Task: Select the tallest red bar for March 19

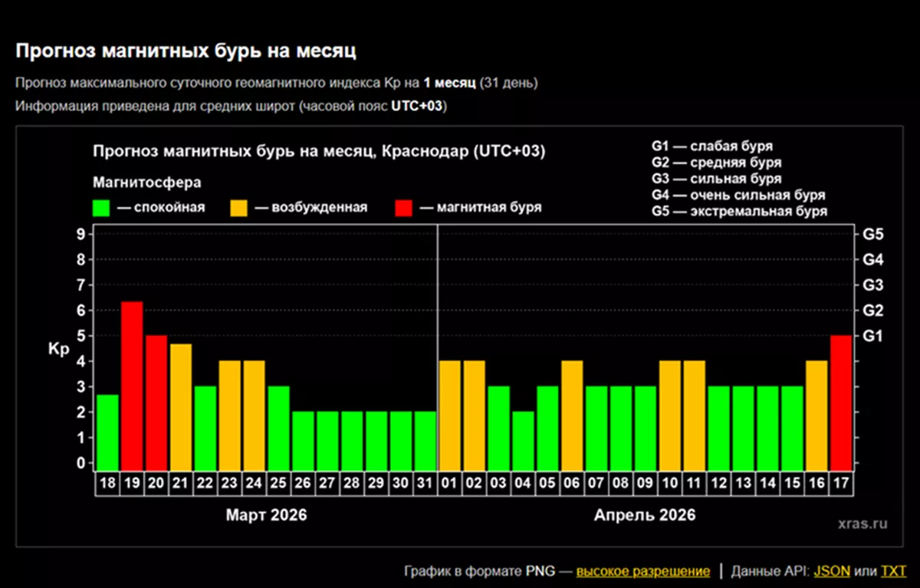Action: 132,386
